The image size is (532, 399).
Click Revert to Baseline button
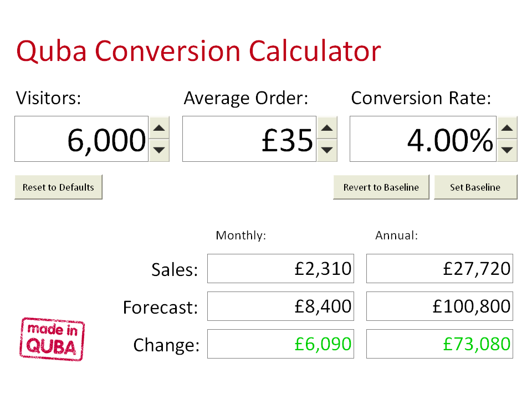click(x=381, y=187)
